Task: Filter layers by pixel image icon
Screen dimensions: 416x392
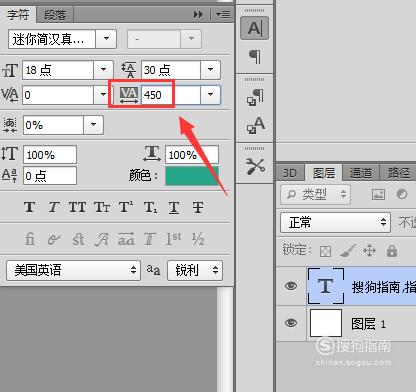Action: pyautogui.click(x=378, y=194)
